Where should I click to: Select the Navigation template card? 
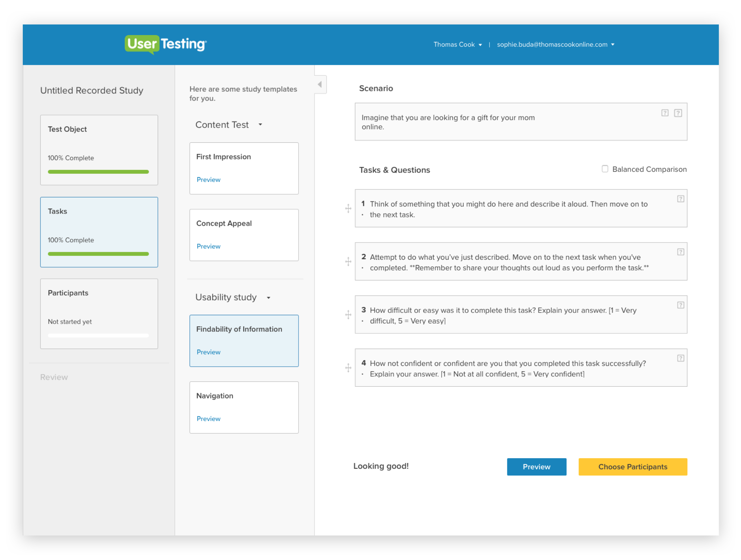click(244, 407)
